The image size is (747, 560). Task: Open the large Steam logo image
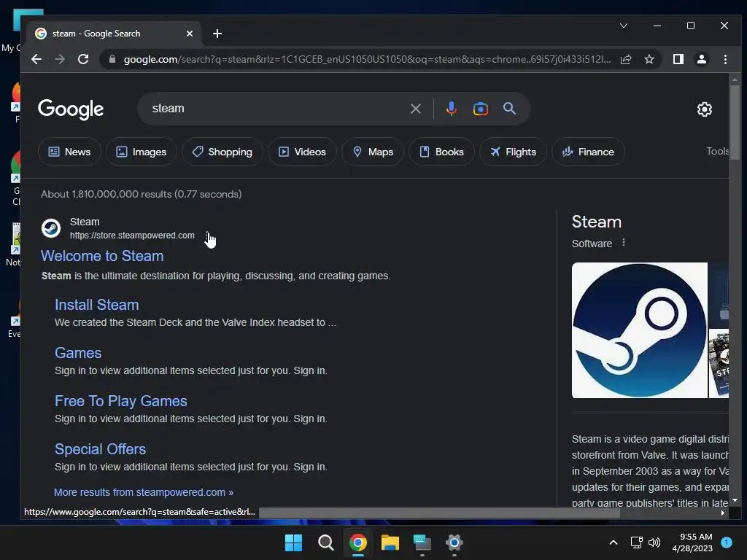click(x=639, y=330)
